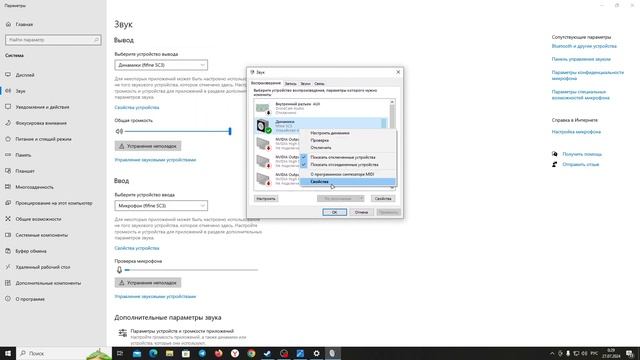Screen dimensions: 640x360
Task: Show hidden system tray icons
Action: [x=552, y=353]
